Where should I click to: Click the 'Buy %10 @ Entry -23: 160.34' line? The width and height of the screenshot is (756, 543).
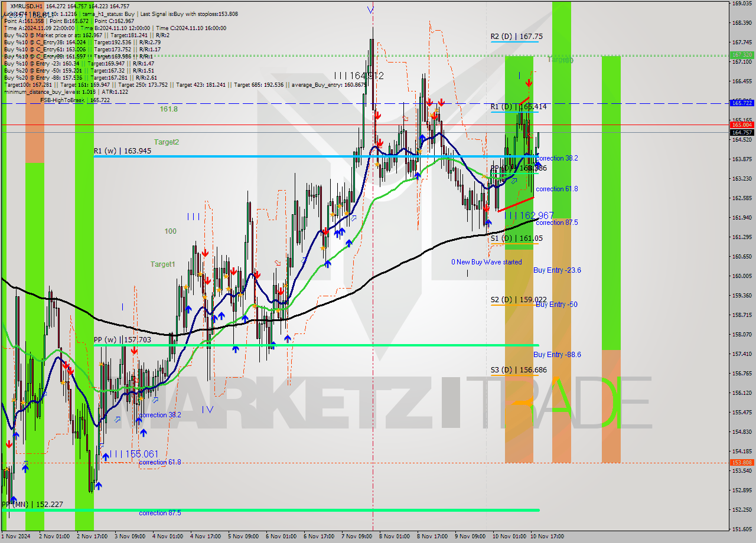79,63
